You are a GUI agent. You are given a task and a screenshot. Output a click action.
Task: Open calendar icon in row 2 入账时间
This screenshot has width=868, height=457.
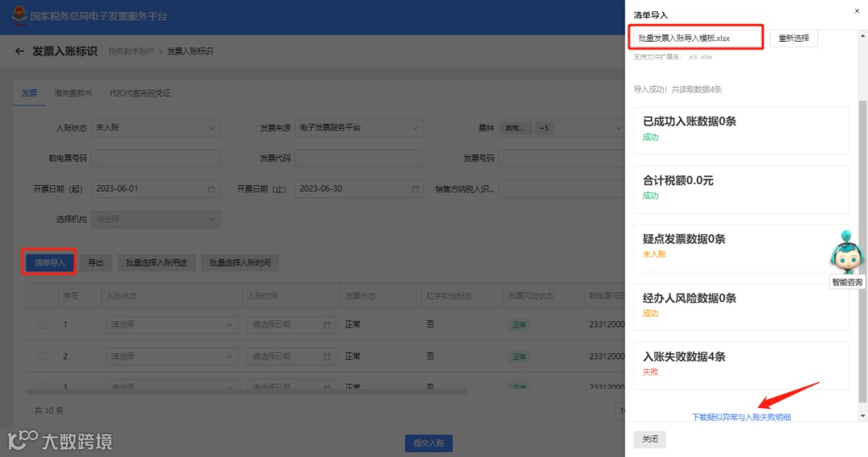[x=326, y=356]
